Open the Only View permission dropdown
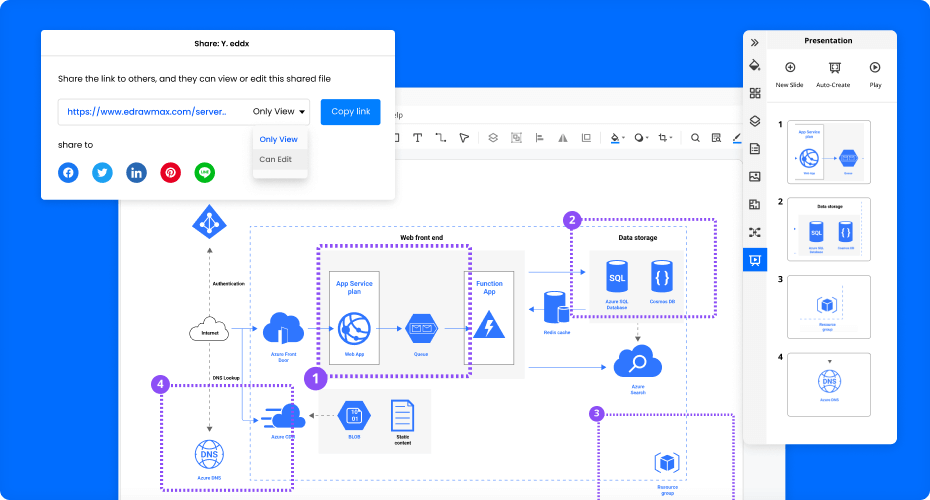This screenshot has width=930, height=500. point(280,112)
